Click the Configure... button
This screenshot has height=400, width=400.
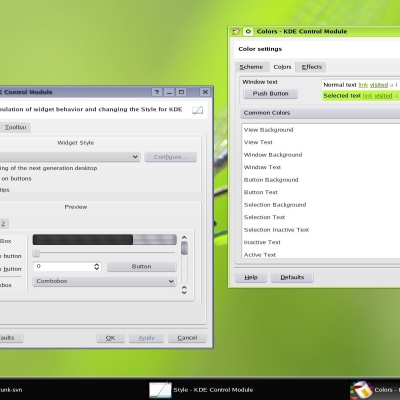[171, 157]
